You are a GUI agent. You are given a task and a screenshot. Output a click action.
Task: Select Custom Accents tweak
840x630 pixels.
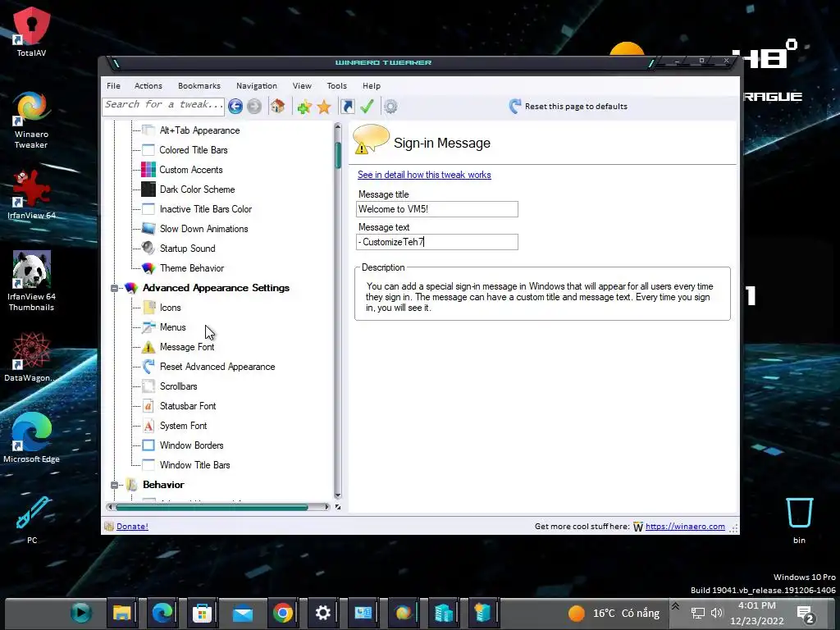point(190,170)
